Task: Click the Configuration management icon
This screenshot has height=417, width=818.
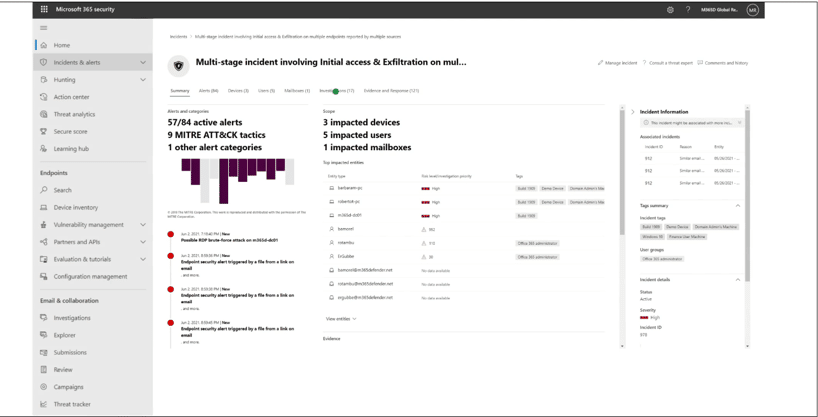Action: click(x=44, y=276)
